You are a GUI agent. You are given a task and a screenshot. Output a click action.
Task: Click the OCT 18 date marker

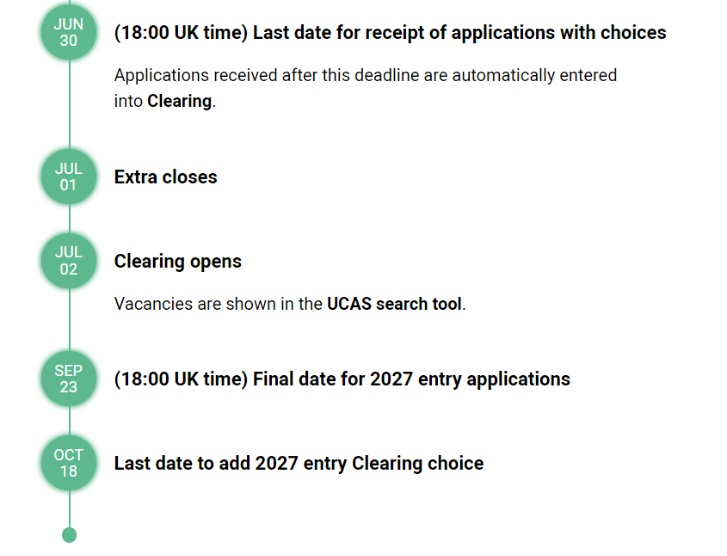point(68,463)
